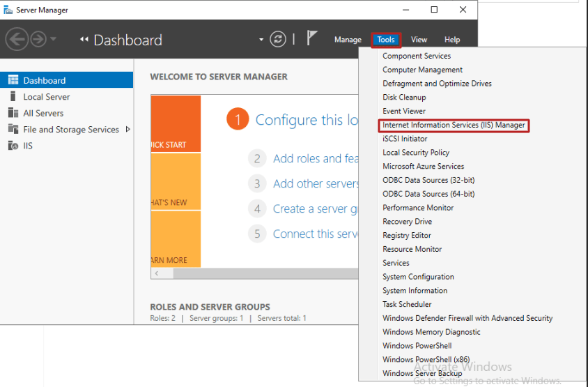Click the back navigation arrow icon
The image size is (588, 387).
pos(17,39)
